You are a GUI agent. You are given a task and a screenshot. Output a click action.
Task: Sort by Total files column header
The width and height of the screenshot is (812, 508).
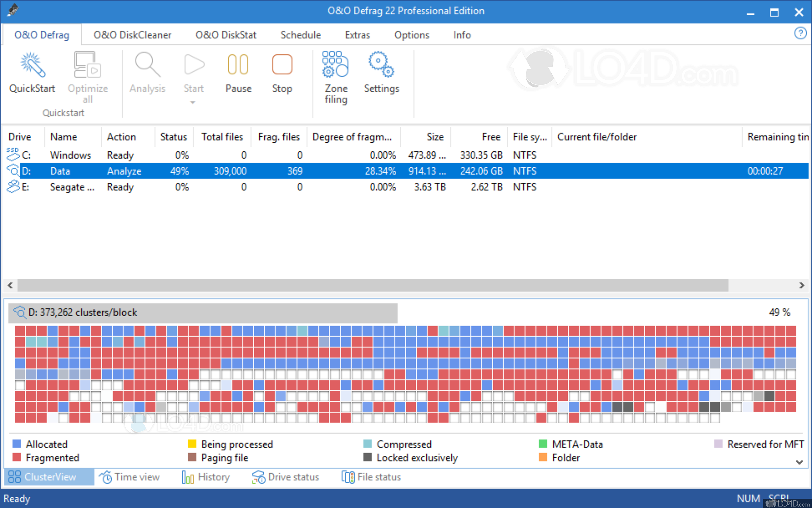click(x=222, y=137)
